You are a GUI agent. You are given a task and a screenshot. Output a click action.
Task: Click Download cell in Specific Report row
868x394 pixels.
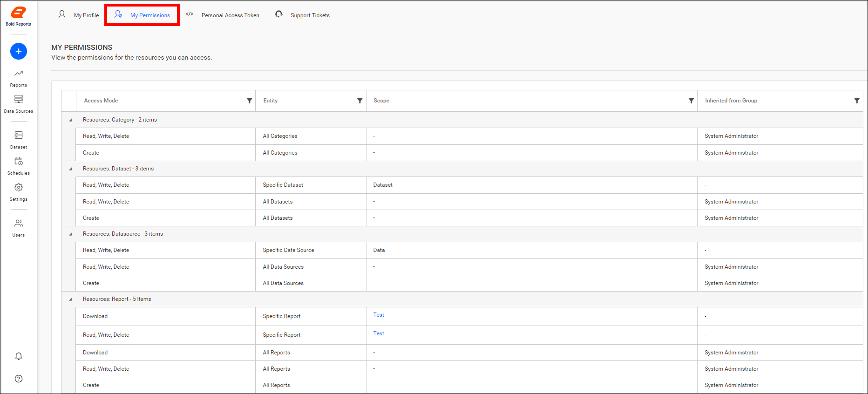[x=165, y=316]
